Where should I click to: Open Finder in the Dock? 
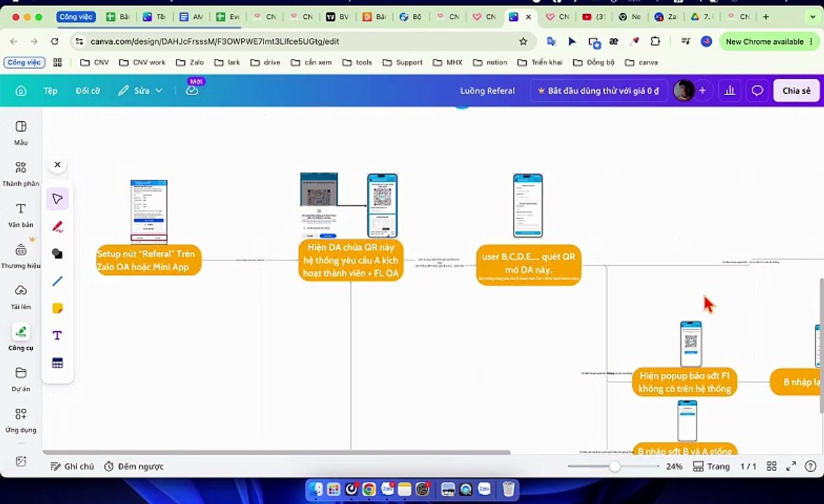[x=315, y=489]
